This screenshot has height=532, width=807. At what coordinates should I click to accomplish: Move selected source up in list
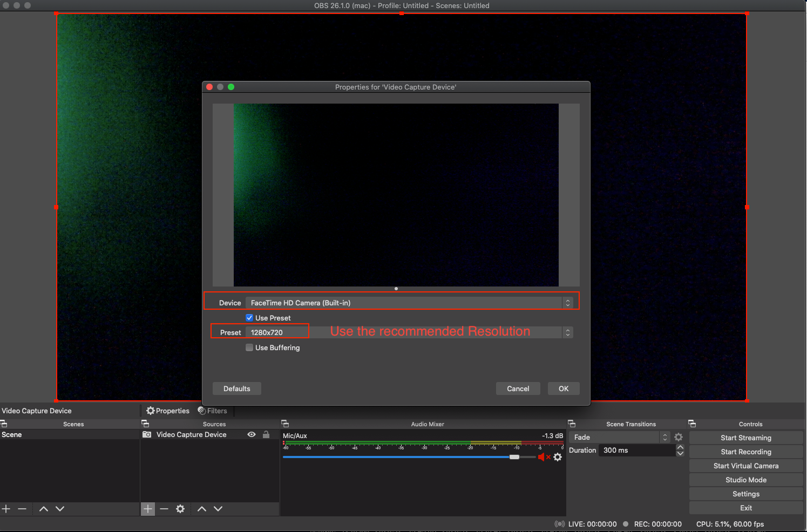tap(202, 509)
